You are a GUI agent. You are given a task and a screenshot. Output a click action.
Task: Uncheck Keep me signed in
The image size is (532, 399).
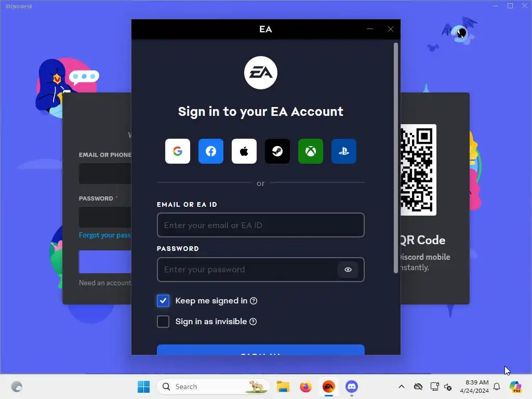coord(163,301)
